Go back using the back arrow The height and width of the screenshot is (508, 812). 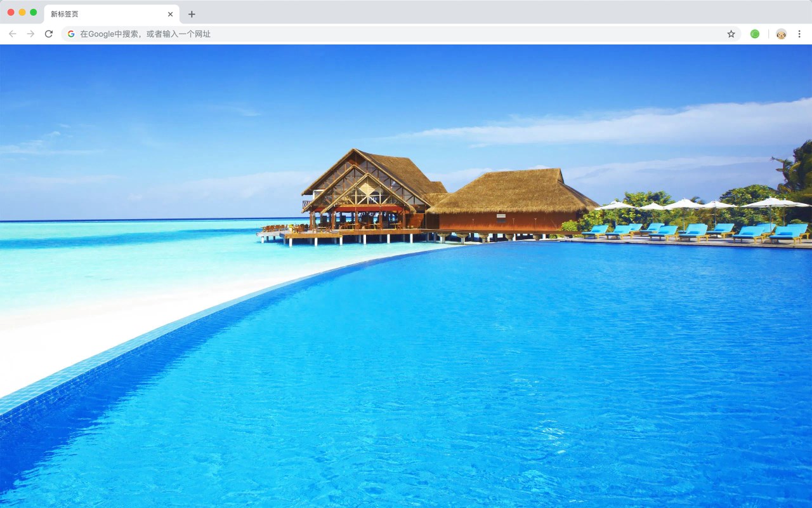(13, 34)
